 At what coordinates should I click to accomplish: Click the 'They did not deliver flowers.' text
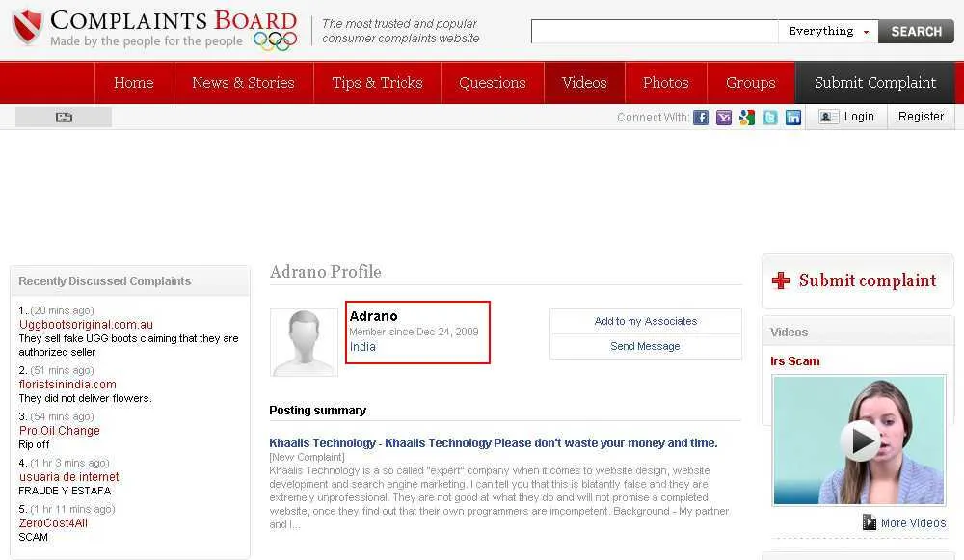85,398
